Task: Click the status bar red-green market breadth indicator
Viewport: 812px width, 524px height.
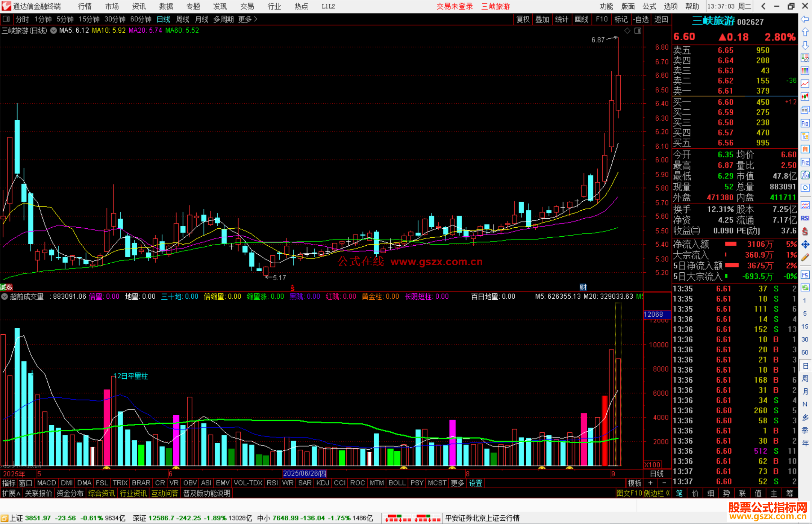Action: pyautogui.click(x=413, y=518)
